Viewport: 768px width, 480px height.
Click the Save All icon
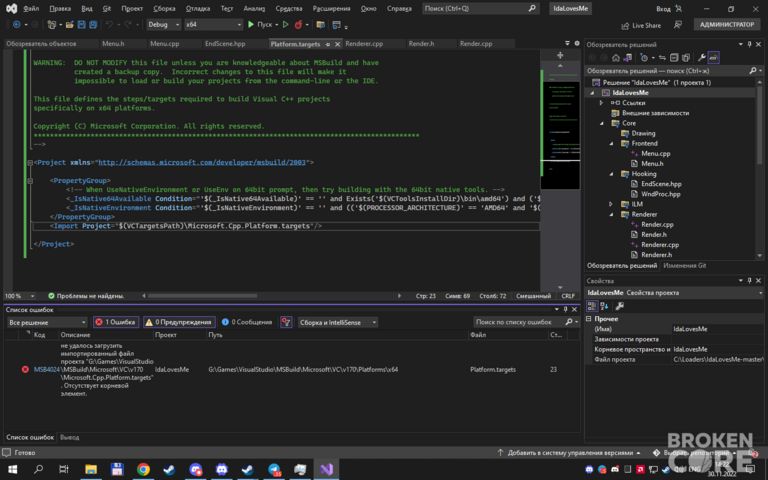coord(93,24)
